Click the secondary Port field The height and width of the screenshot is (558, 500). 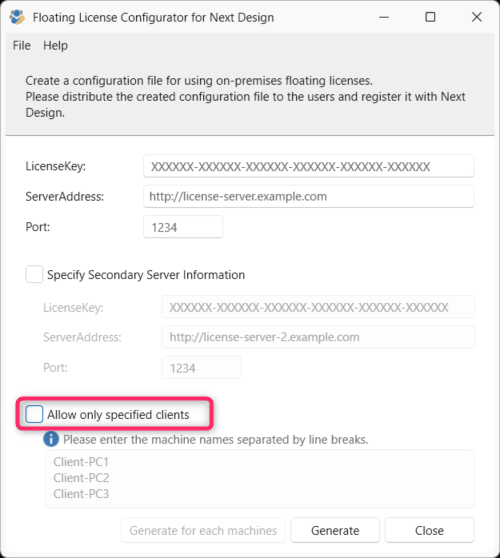pos(201,367)
